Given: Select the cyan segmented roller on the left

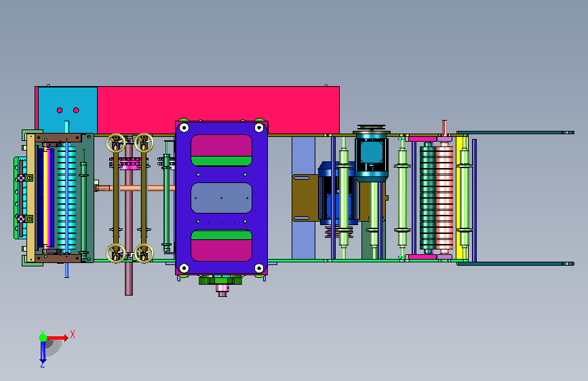Looking at the screenshot, I should [66, 198].
